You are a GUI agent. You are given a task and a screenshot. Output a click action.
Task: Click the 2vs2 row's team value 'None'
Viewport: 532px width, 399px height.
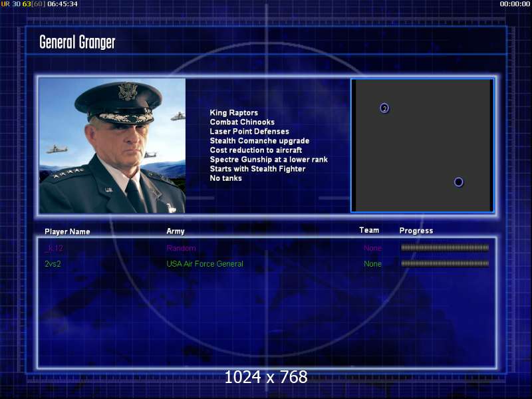click(x=372, y=263)
